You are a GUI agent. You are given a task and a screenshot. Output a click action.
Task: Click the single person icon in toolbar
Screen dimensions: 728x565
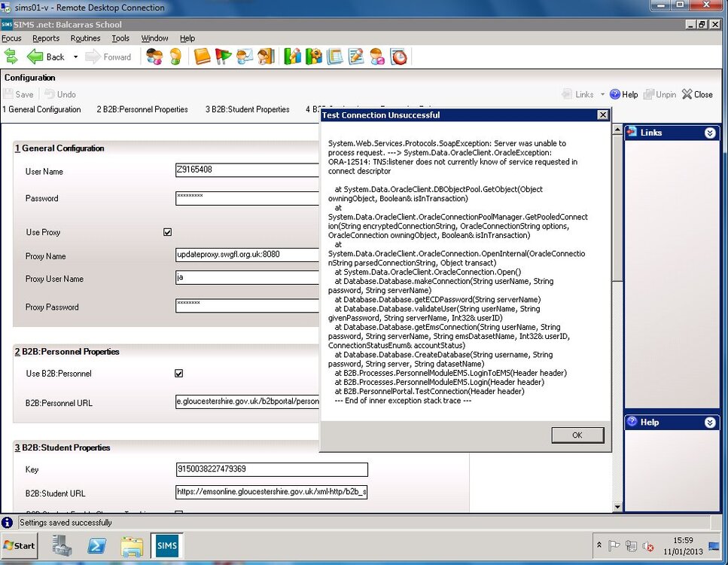click(x=175, y=56)
